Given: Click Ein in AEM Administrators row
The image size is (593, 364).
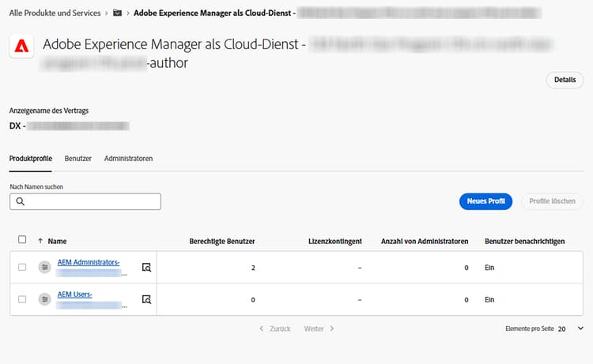Looking at the screenshot, I should coord(489,268).
